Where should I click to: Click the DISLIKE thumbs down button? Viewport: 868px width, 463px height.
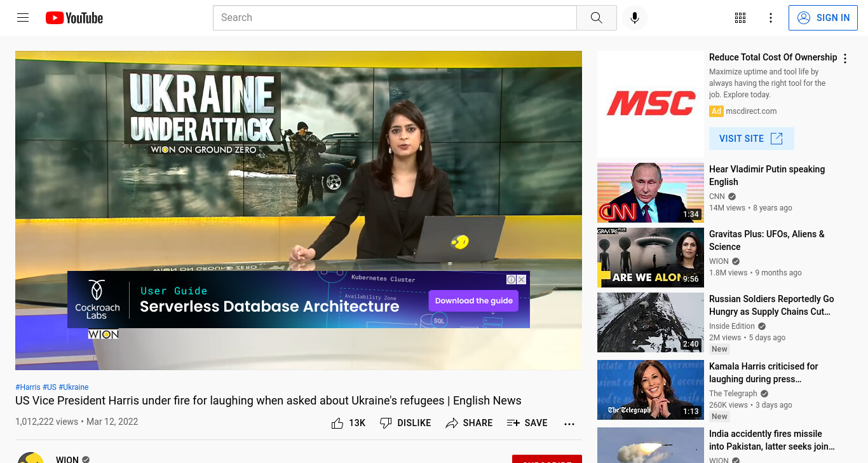click(x=405, y=423)
